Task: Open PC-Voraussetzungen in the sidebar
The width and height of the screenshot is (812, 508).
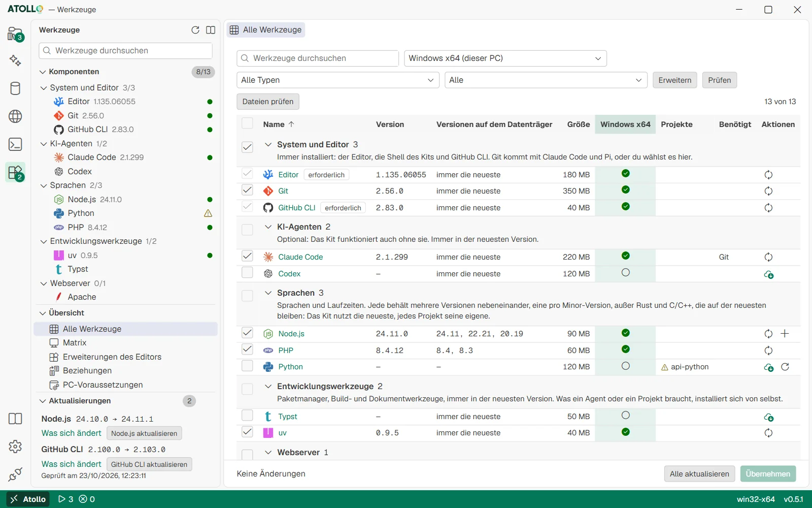Action: (x=103, y=385)
